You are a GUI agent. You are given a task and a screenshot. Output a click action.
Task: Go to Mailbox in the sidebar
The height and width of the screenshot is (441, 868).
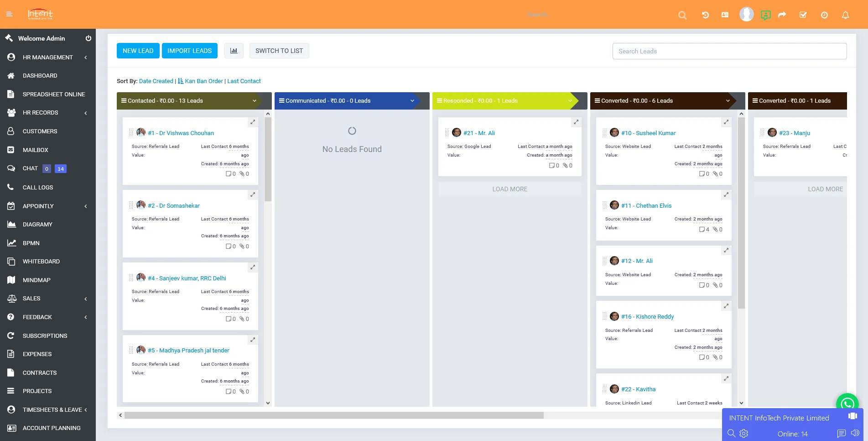point(36,150)
